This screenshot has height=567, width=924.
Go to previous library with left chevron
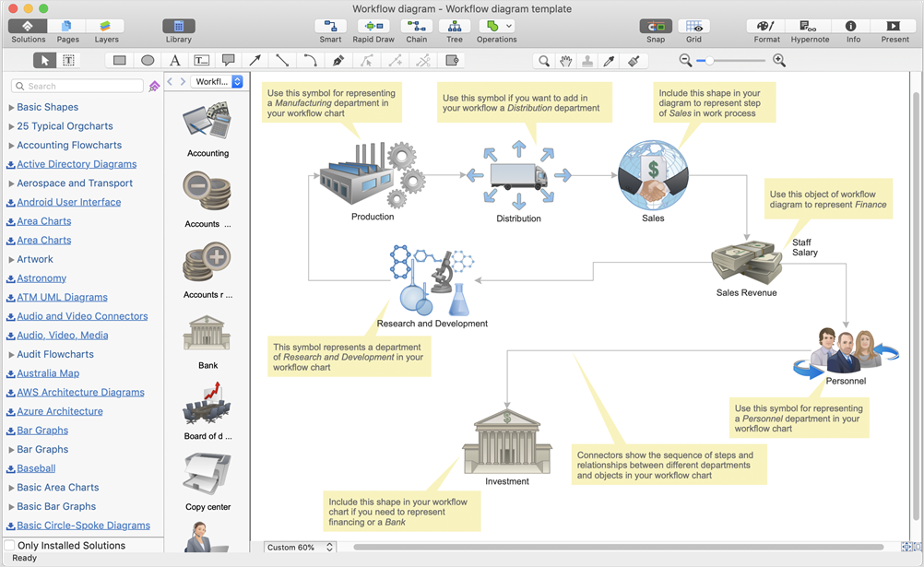[170, 81]
